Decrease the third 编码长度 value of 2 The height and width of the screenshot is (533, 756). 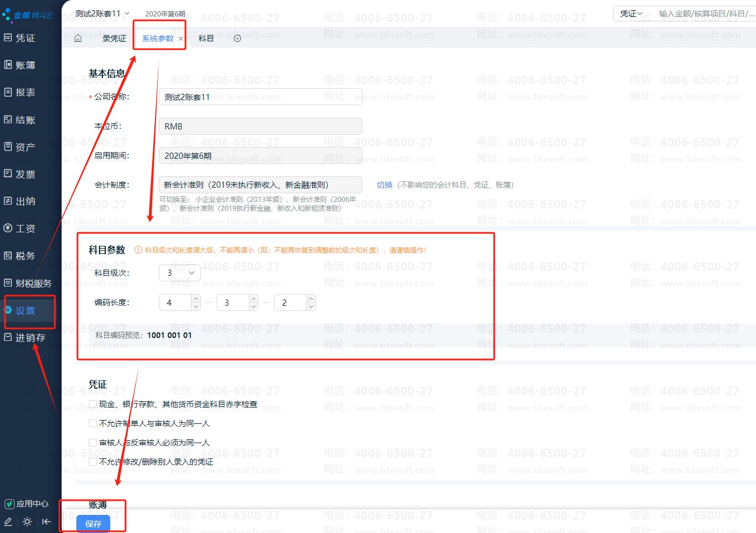coord(311,306)
